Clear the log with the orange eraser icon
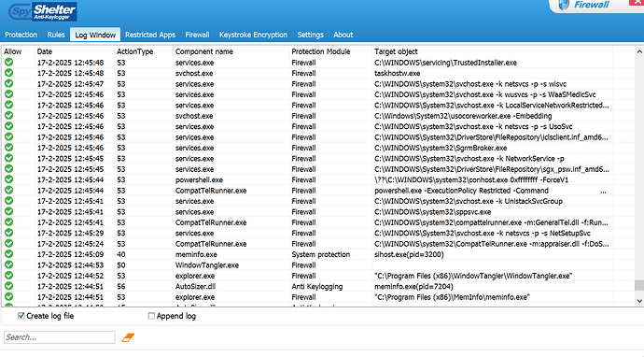Screen dimensions: 644x357 128,337
